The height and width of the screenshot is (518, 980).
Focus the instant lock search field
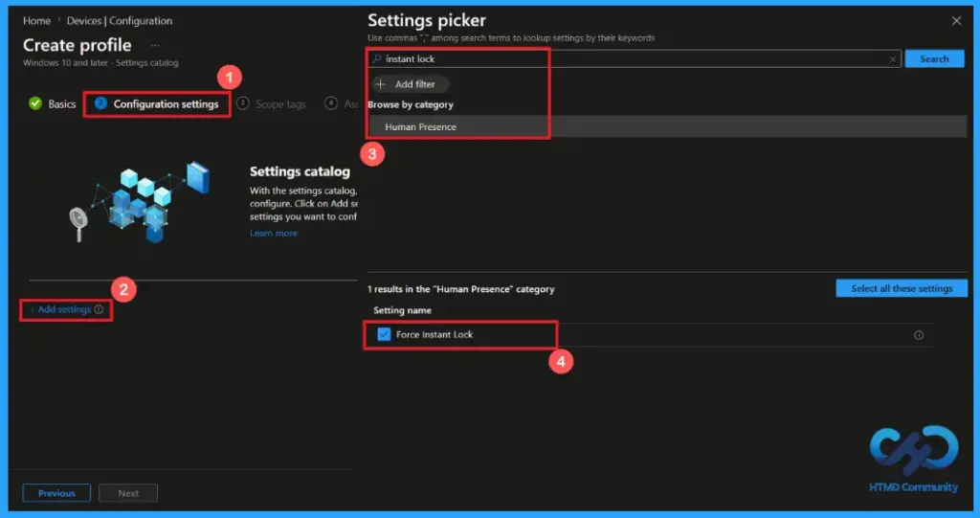click(x=635, y=58)
